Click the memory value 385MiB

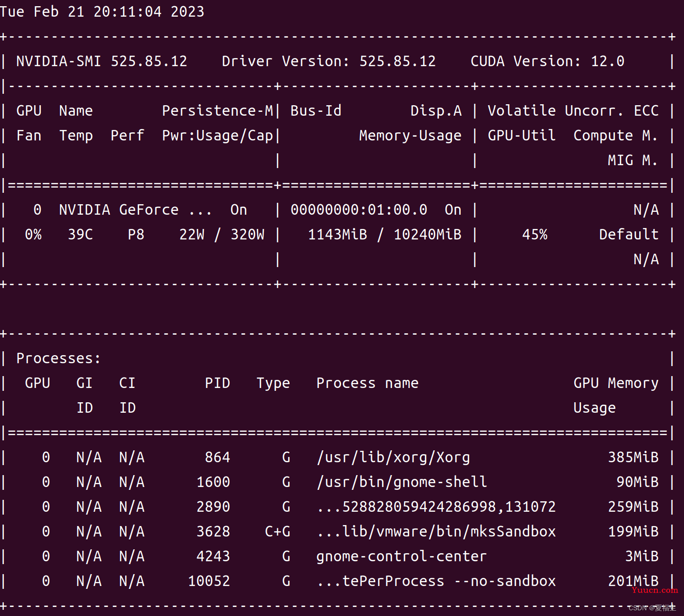[633, 457]
